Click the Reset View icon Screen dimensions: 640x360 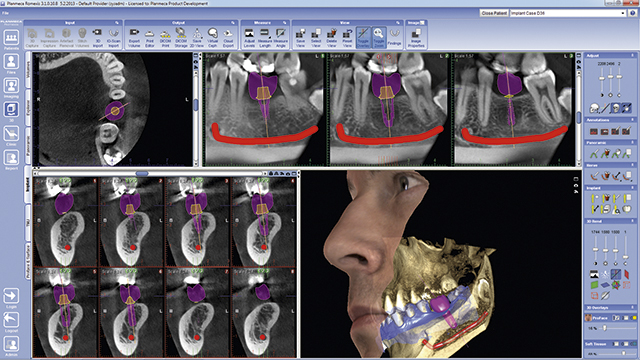click(x=347, y=38)
